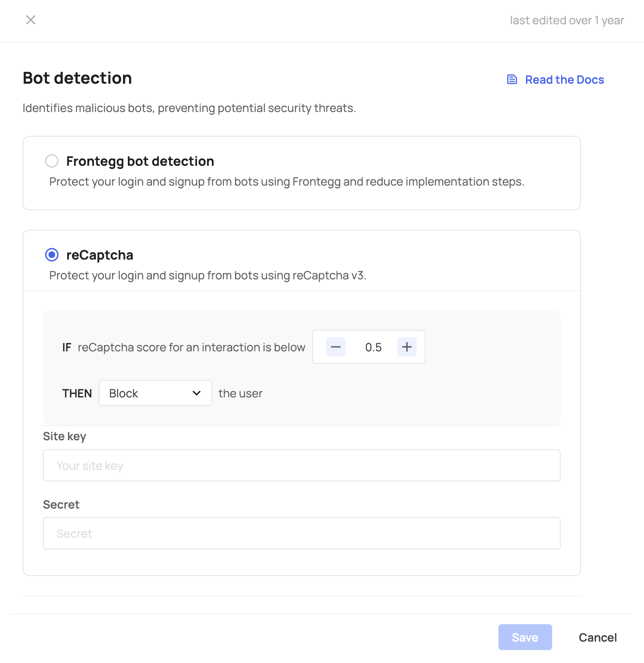Viewport: 644px width, 663px height.
Task: Focus the Secret input field
Action: click(x=301, y=533)
